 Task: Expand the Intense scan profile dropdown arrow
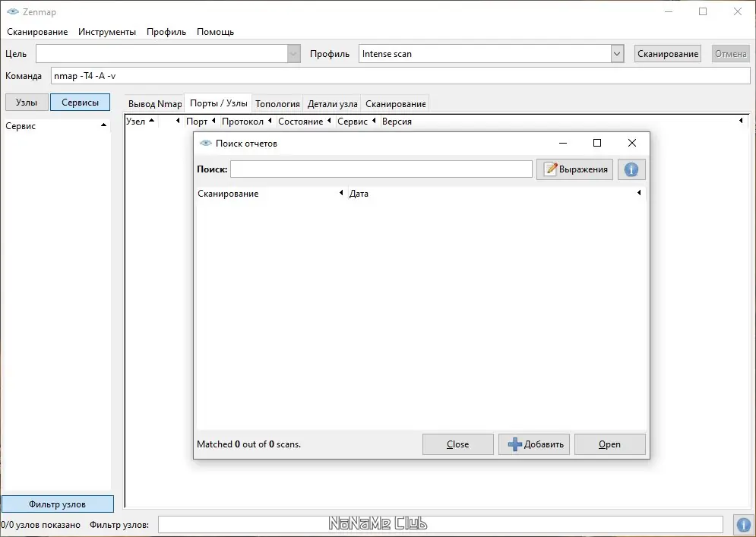point(617,54)
